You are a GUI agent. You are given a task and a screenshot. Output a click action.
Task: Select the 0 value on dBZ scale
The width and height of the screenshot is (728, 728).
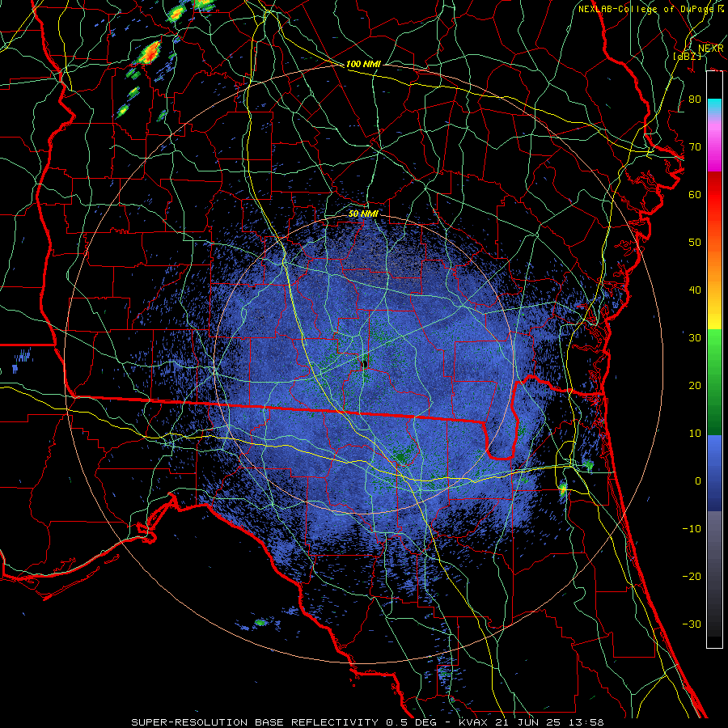(697, 481)
